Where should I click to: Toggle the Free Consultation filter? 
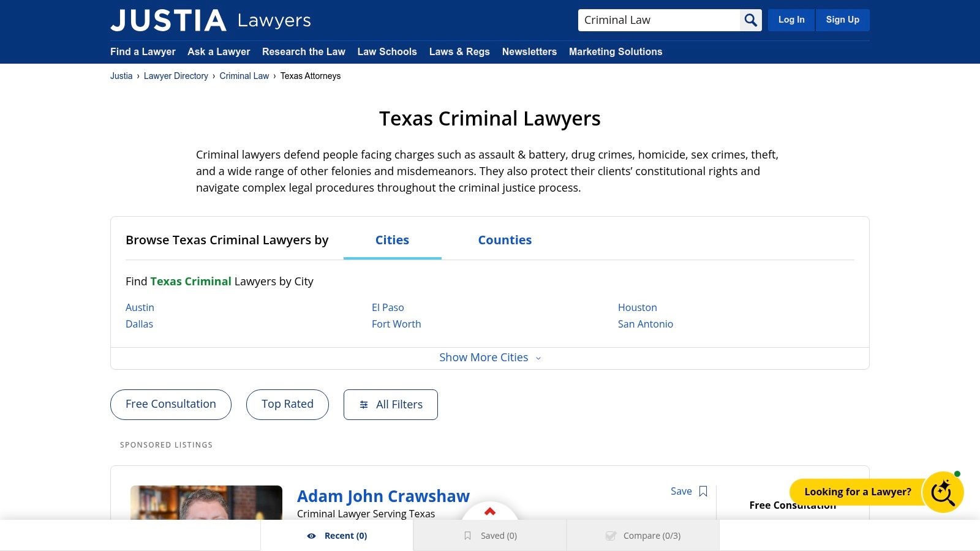click(x=170, y=404)
